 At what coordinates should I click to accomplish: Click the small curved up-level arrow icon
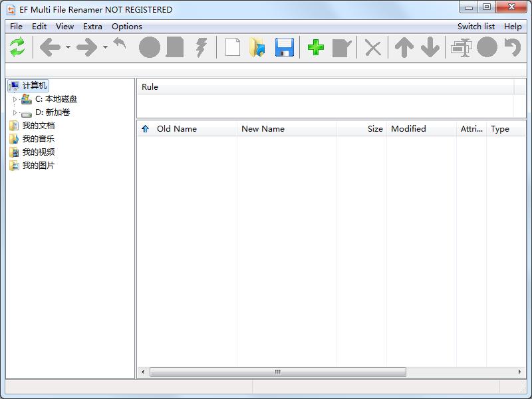120,44
